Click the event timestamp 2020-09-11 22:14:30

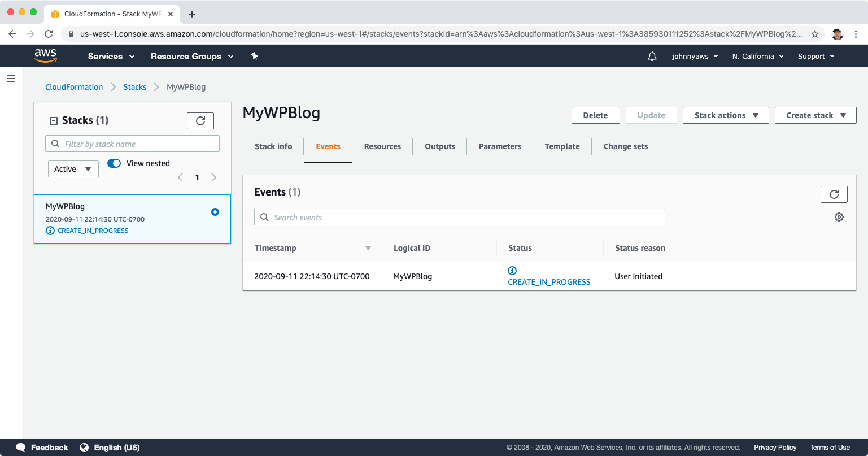312,276
